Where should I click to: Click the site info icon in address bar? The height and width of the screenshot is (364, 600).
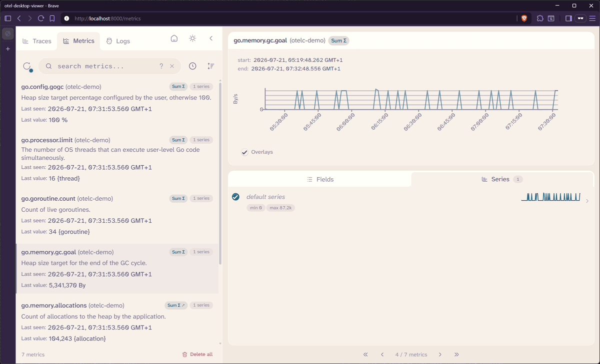coord(66,18)
